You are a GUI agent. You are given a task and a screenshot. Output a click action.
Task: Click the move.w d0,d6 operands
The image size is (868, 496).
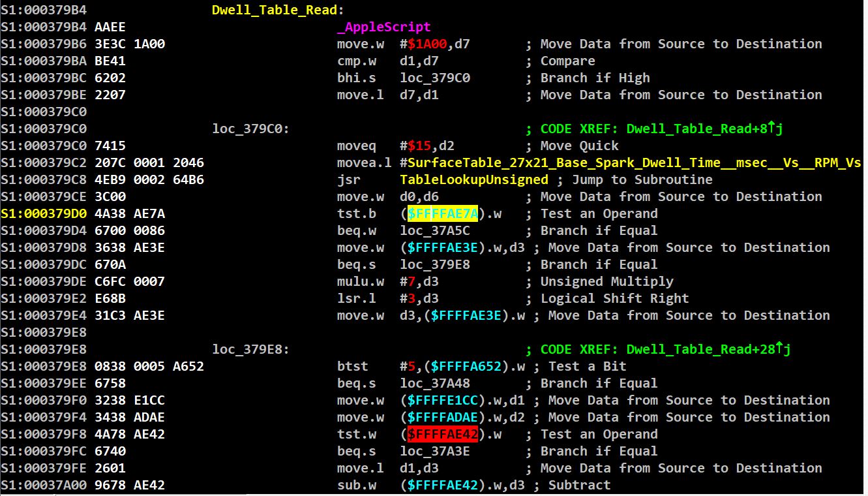(x=419, y=196)
